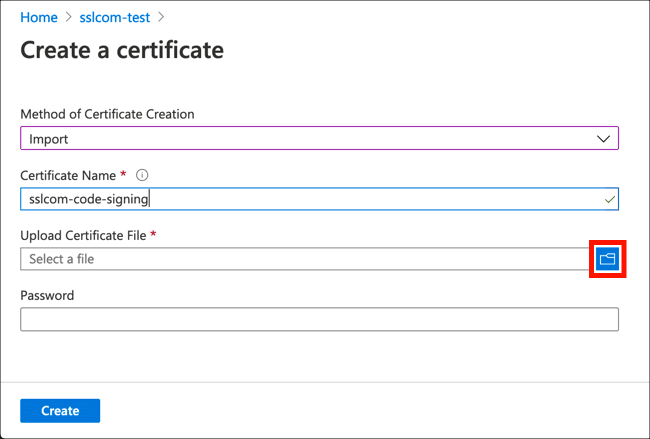The width and height of the screenshot is (650, 439).
Task: Go to the Home breadcrumb link
Action: [38, 18]
